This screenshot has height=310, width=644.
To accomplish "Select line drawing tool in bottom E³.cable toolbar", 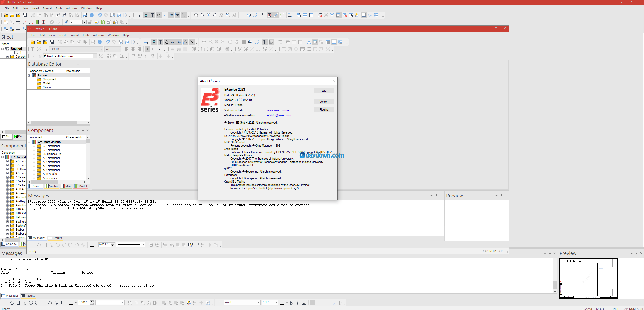I will pyautogui.click(x=6, y=303).
